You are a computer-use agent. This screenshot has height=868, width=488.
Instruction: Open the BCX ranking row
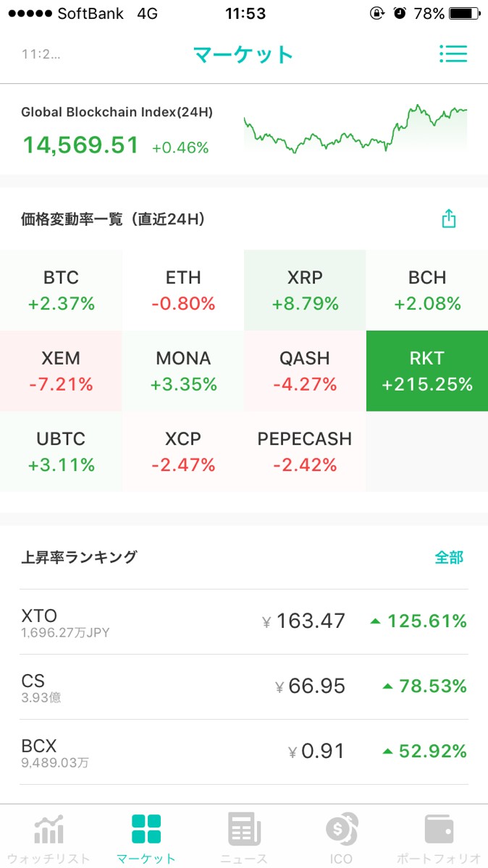[244, 752]
